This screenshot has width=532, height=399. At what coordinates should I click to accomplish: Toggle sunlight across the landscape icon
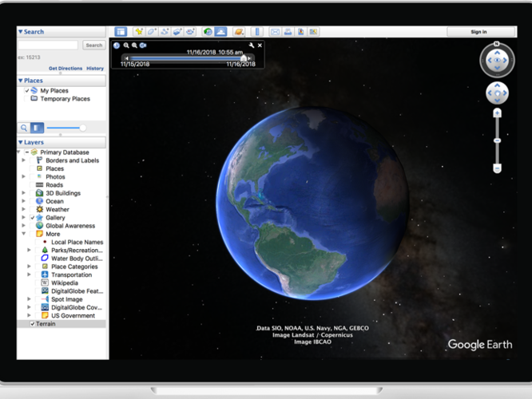[221, 32]
